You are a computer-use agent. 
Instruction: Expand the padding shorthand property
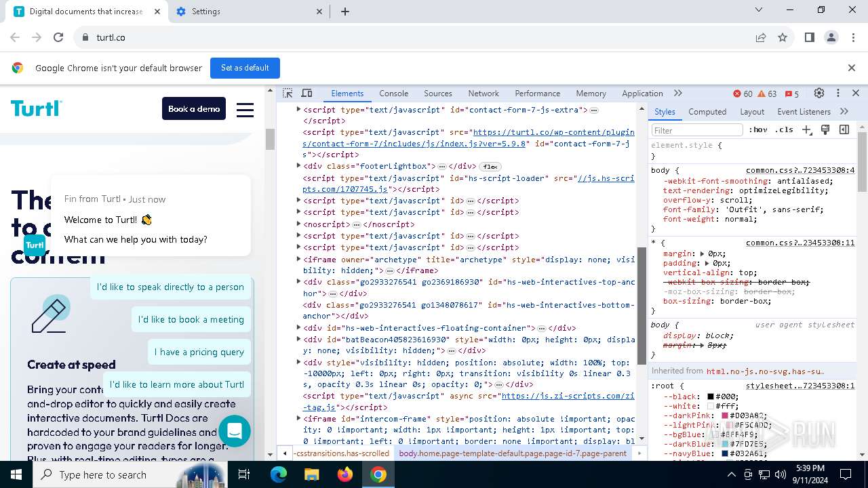707,263
